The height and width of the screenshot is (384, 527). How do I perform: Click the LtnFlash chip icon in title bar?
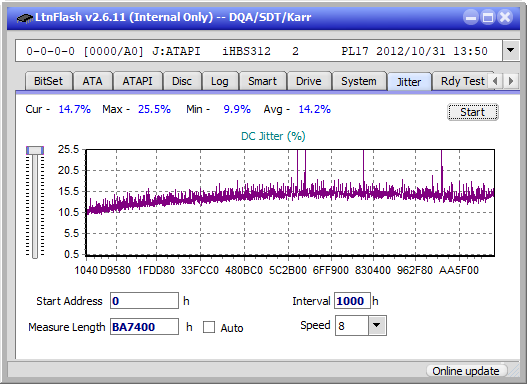pos(25,17)
